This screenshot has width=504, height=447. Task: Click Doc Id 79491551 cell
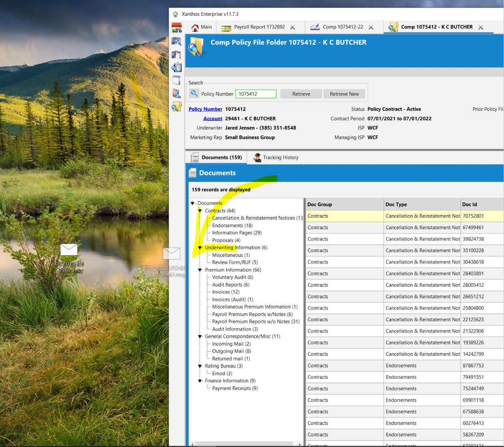click(x=482, y=377)
